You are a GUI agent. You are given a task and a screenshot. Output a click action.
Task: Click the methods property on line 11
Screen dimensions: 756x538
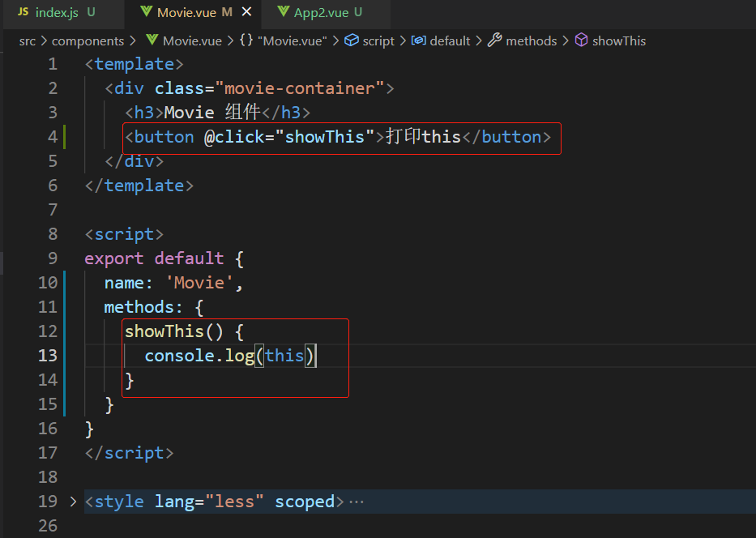point(139,307)
